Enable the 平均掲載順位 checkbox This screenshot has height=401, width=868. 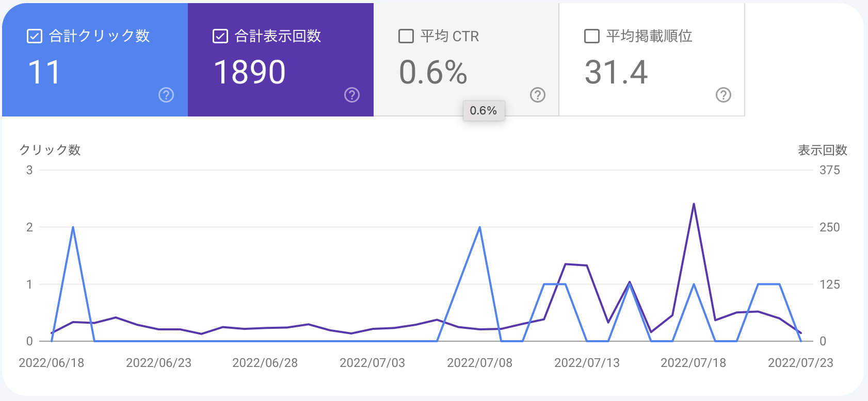pos(592,36)
